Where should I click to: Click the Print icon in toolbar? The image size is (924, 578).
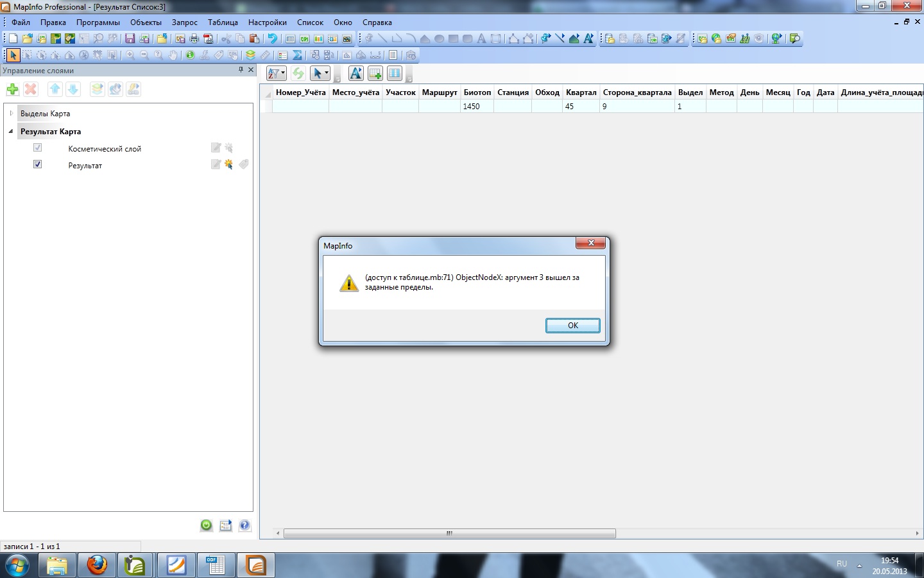[194, 39]
